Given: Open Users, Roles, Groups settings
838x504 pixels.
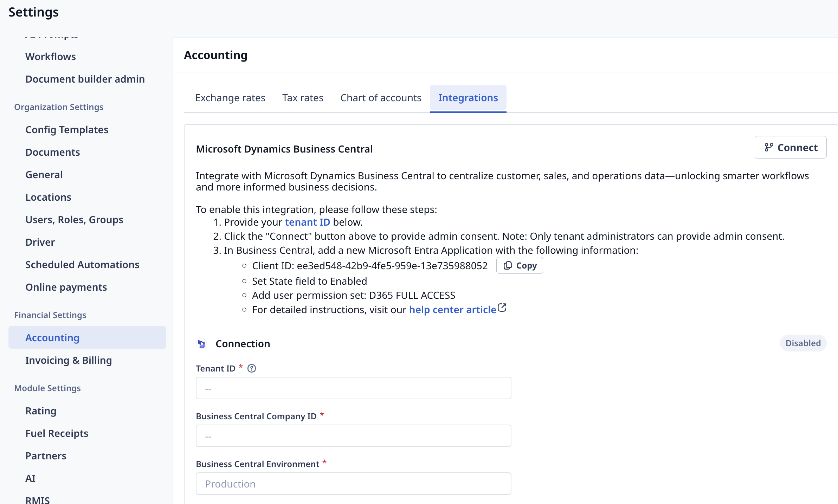Looking at the screenshot, I should tap(74, 220).
